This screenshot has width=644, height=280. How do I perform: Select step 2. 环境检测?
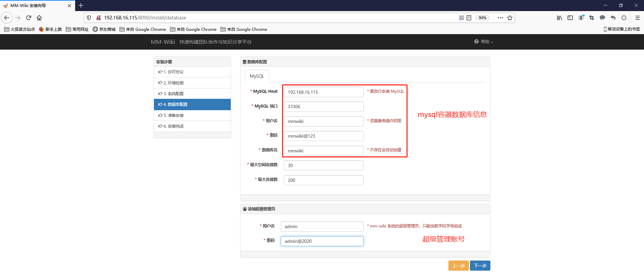tap(192, 83)
